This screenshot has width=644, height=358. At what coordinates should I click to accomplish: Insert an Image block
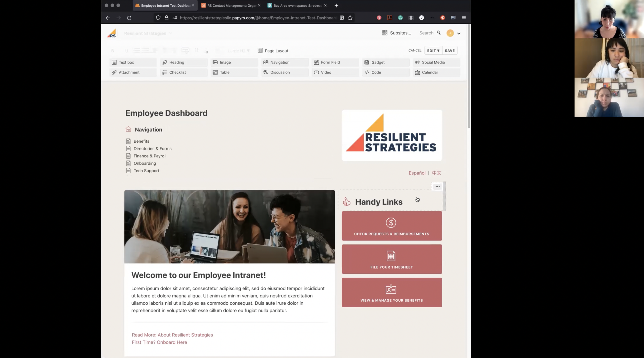point(234,62)
